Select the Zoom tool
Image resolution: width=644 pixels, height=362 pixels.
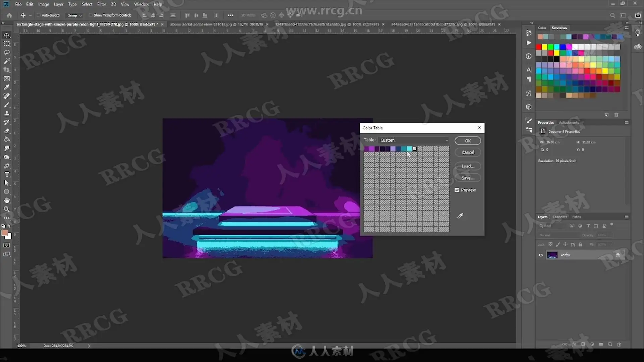tap(7, 209)
